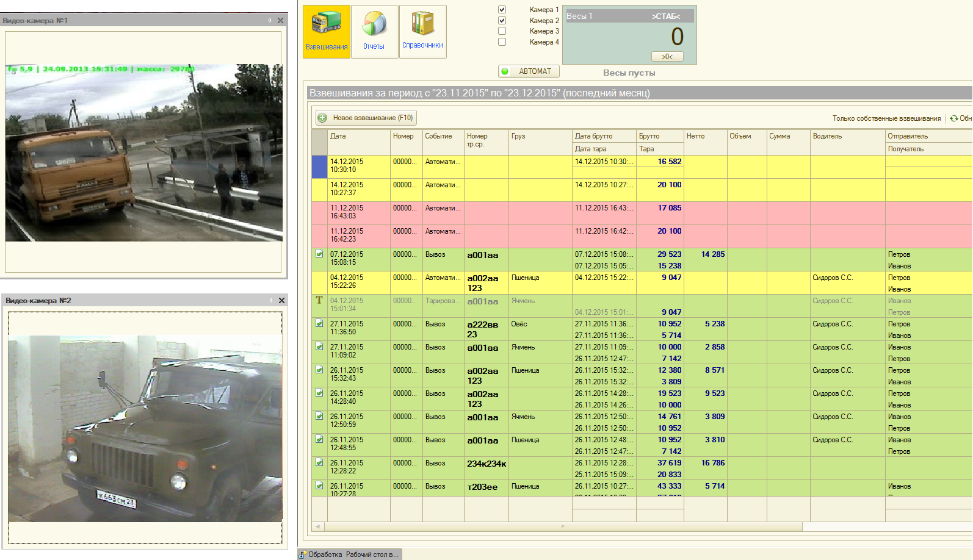Click the document icon of 07.12.2015 15:08:15 row

[x=319, y=254]
